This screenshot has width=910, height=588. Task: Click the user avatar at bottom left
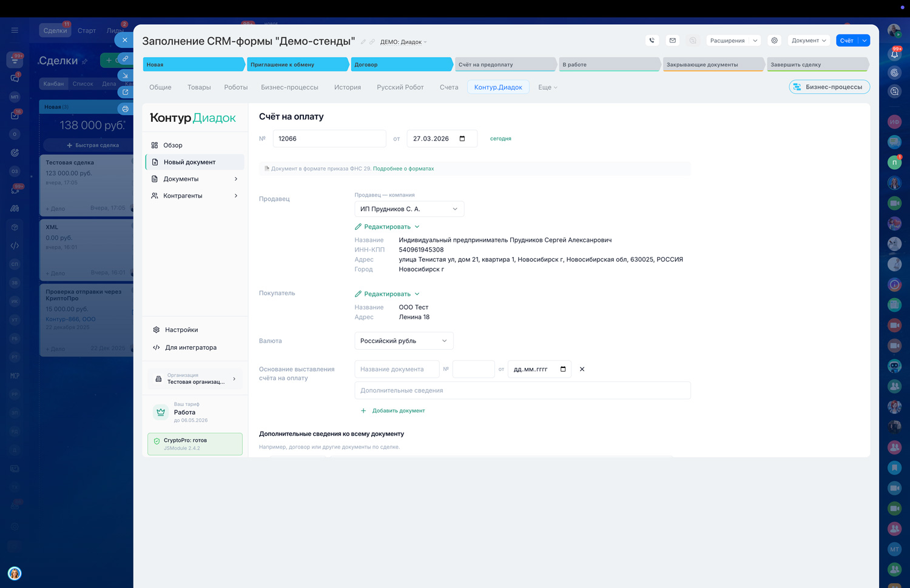point(15,573)
